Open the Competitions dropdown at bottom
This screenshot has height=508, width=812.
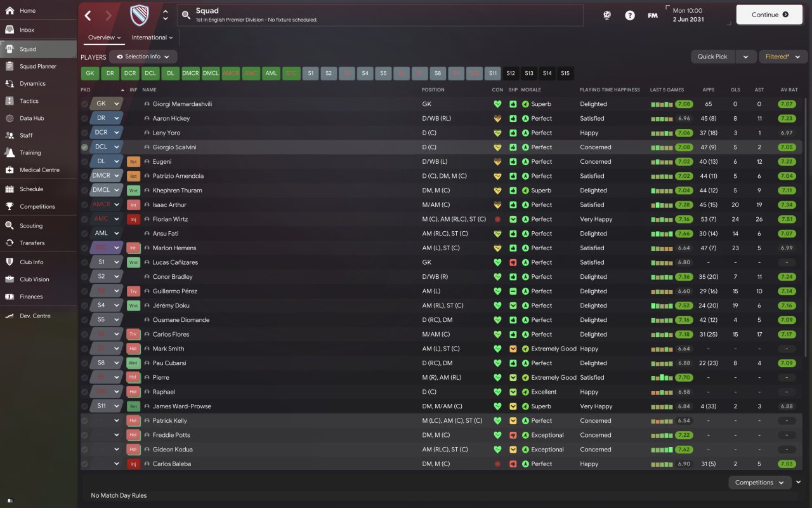tap(759, 483)
